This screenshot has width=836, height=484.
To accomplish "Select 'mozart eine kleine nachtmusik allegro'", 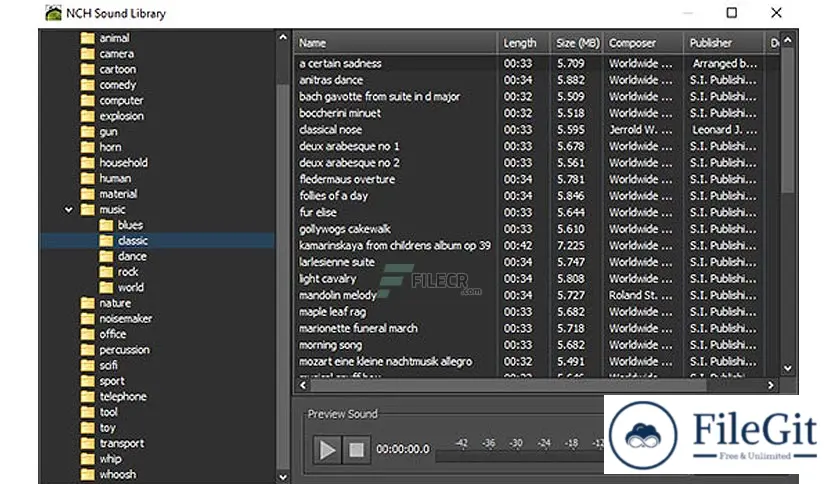I will point(536,361).
